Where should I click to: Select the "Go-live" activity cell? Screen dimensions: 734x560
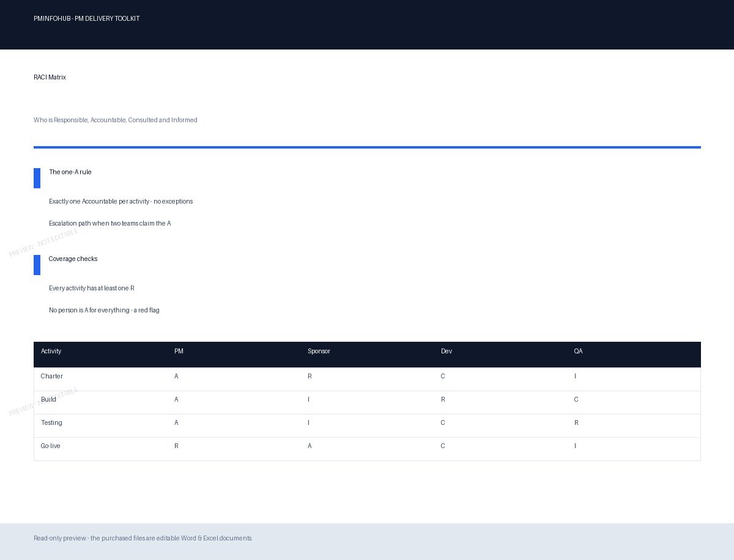point(51,446)
